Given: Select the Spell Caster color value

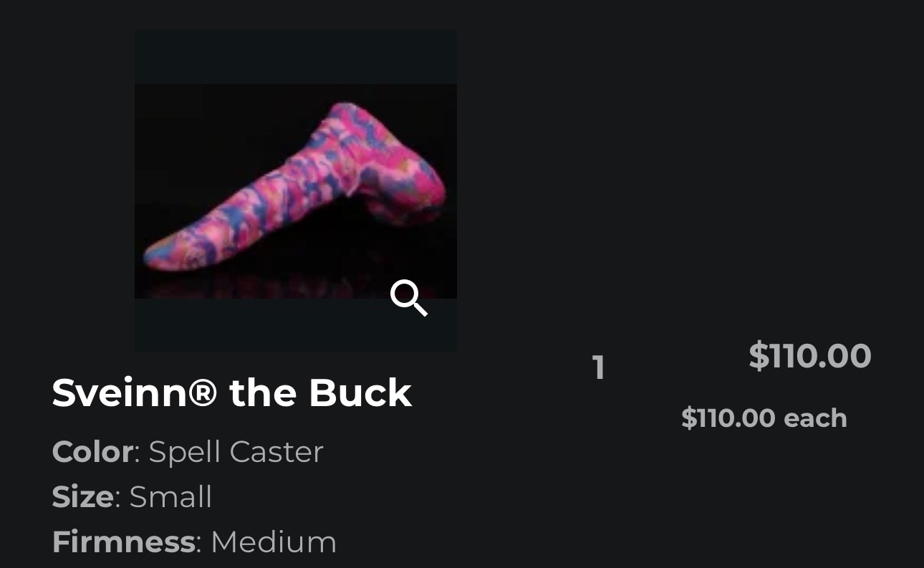Looking at the screenshot, I should (x=236, y=452).
